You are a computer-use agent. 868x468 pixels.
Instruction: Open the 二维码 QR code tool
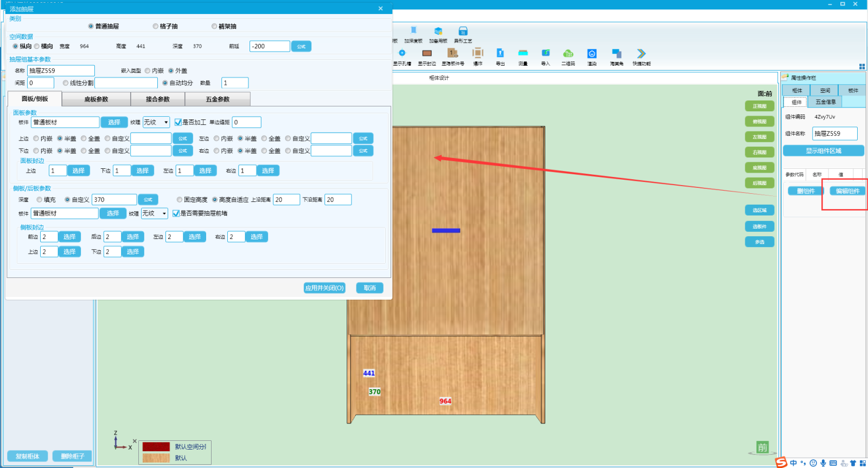point(568,54)
